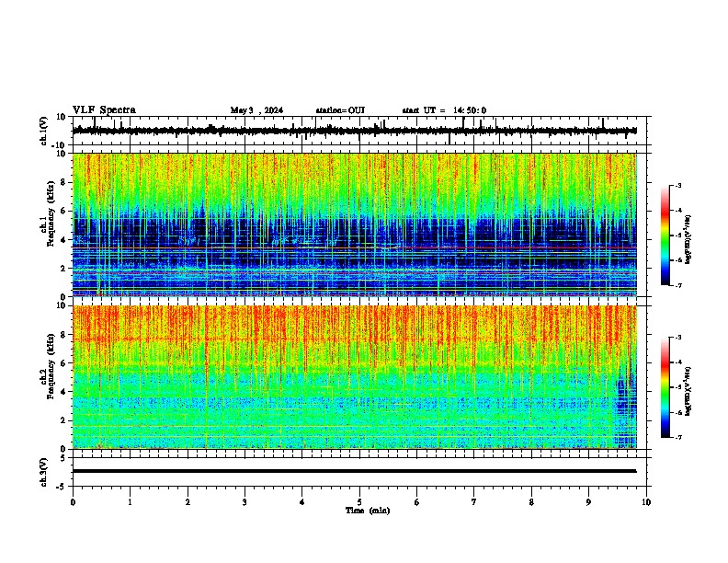Click the "4" kHz tick on ch.2 frequency axis

(63, 392)
